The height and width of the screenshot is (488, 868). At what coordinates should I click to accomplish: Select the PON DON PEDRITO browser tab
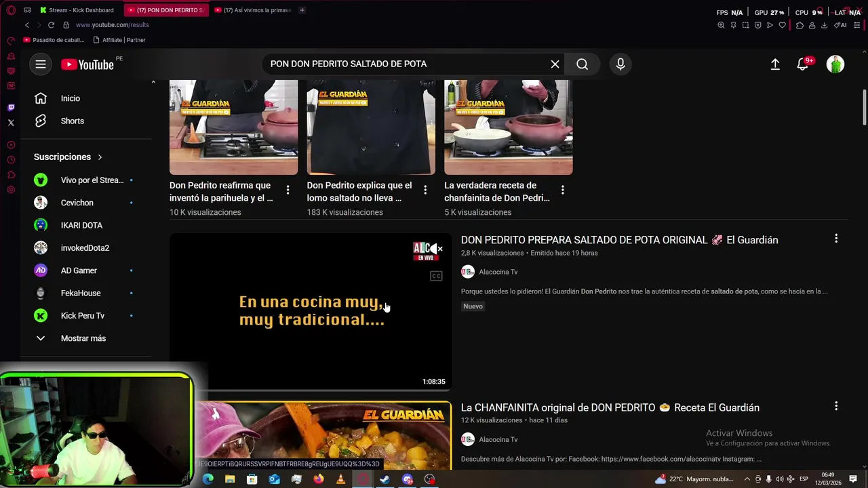[x=167, y=10]
